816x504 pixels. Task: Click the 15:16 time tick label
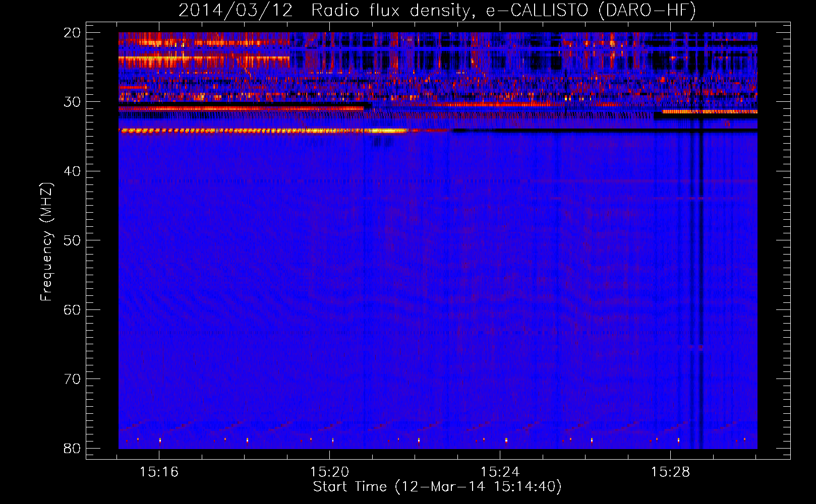tap(159, 472)
